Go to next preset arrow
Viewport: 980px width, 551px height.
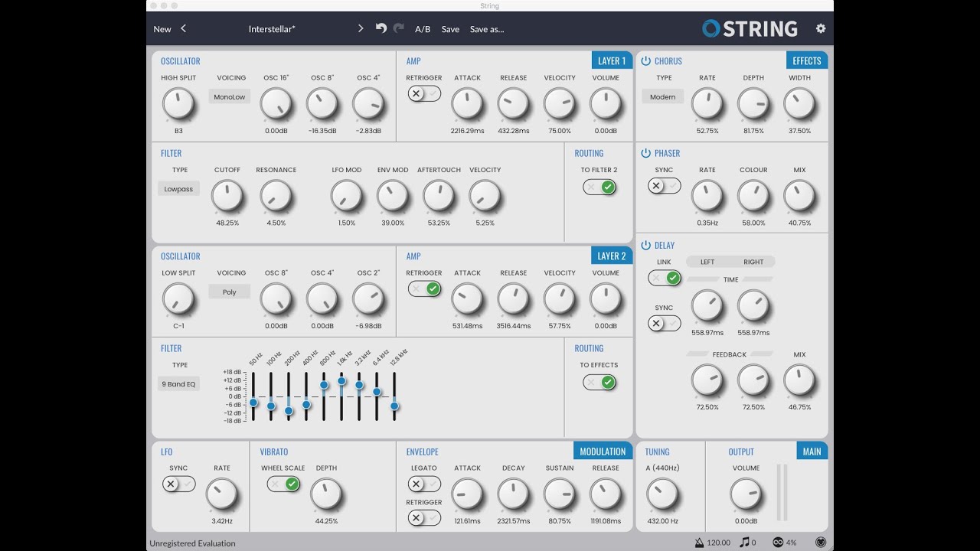tap(361, 29)
